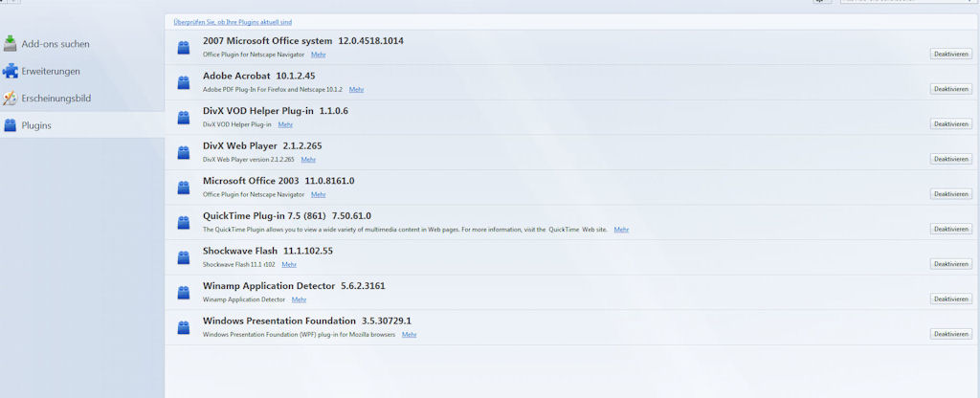Disable the DivX VOD Helper Plug-in
Screen dimensions: 980x398
pos(950,123)
